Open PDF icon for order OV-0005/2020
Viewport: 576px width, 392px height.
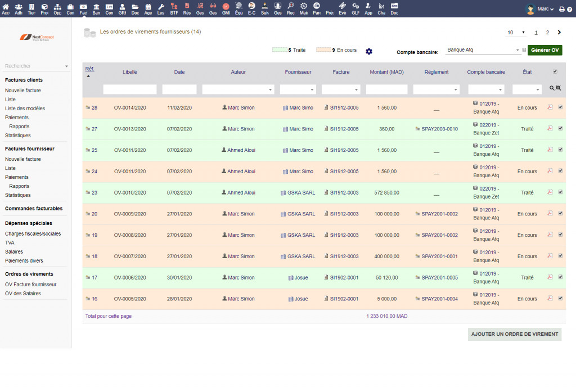click(x=550, y=298)
